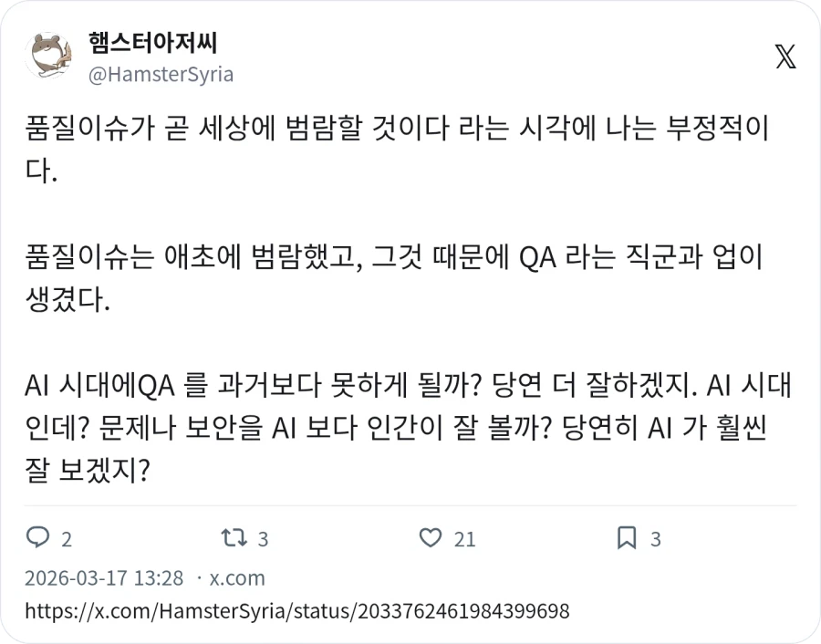Click the @HamsterSyria handle
Viewport: 821px width, 644px height.
point(161,74)
